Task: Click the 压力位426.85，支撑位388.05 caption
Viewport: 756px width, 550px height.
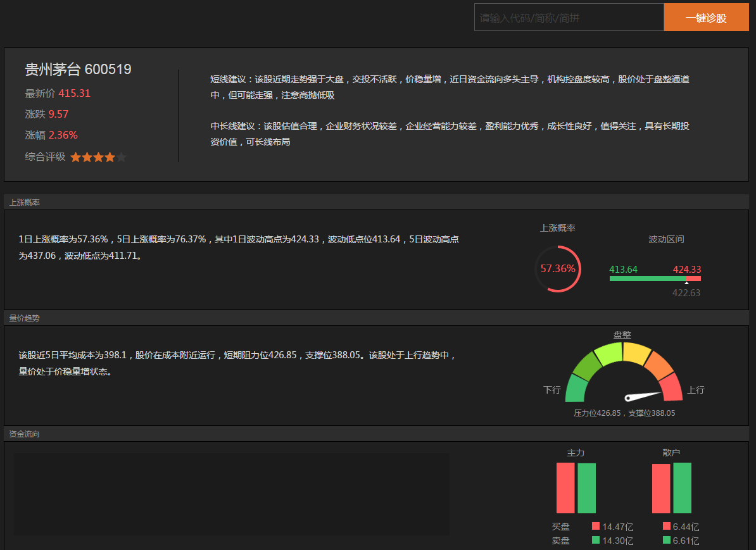Action: (x=624, y=413)
